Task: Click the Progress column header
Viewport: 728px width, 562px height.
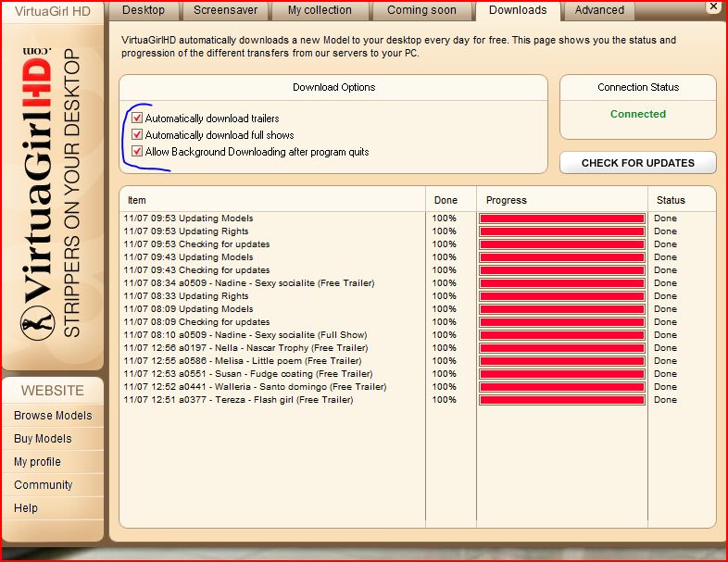Action: point(506,201)
